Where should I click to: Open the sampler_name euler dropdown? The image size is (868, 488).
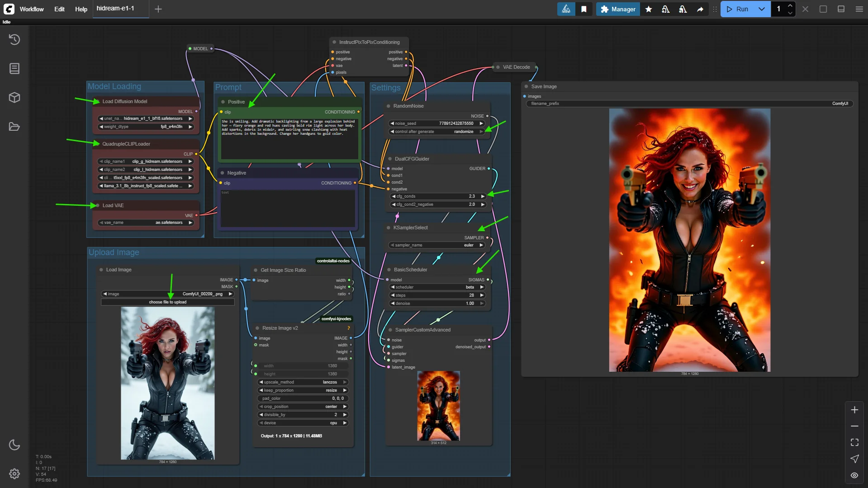[437, 246]
